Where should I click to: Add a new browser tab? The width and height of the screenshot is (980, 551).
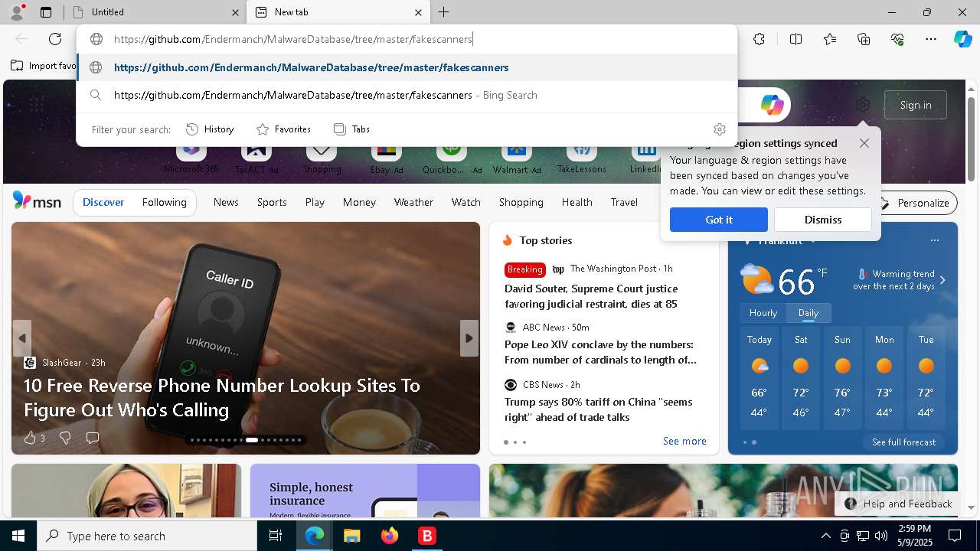pyautogui.click(x=444, y=12)
